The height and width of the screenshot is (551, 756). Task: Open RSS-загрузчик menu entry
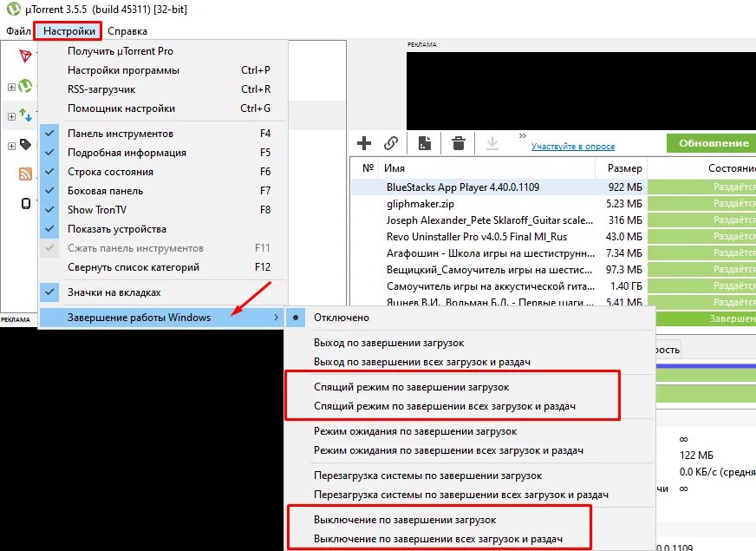coord(164,89)
